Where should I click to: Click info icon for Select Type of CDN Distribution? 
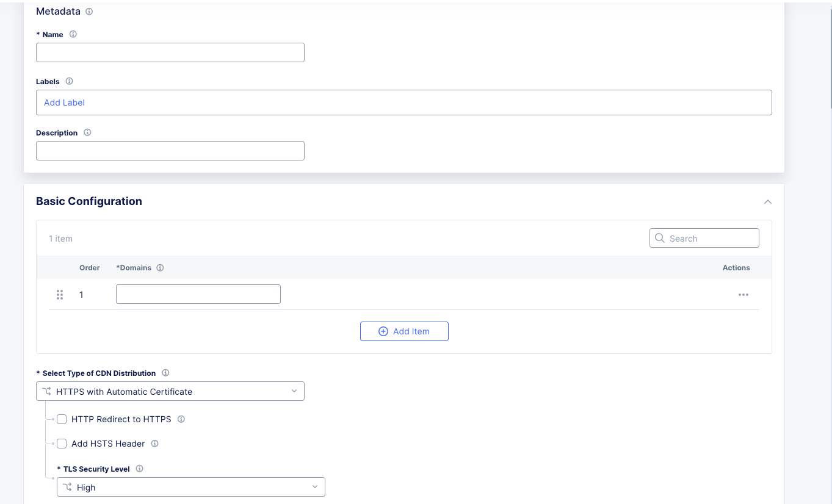[165, 373]
